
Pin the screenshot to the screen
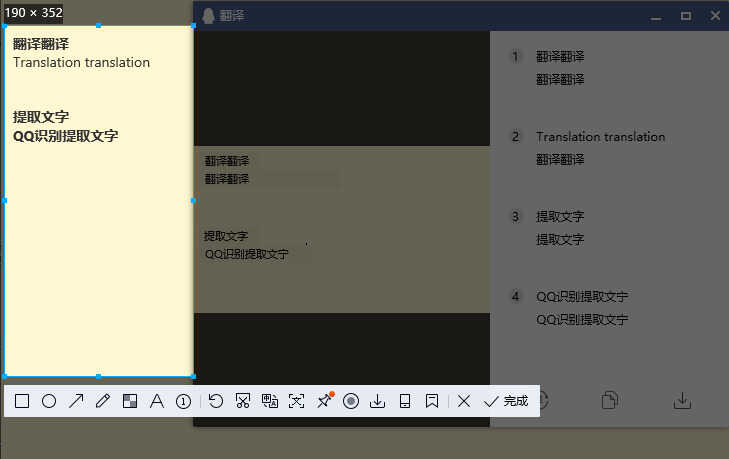tap(324, 400)
